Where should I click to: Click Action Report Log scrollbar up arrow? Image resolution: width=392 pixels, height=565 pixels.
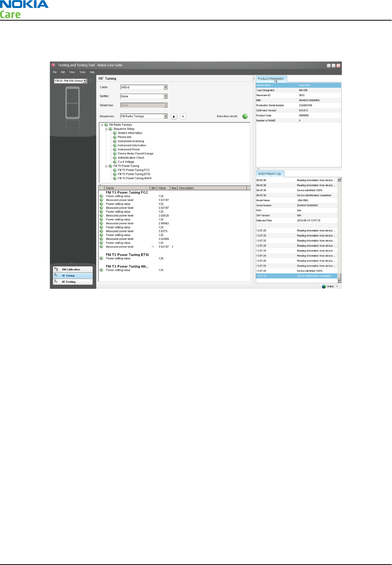(339, 180)
